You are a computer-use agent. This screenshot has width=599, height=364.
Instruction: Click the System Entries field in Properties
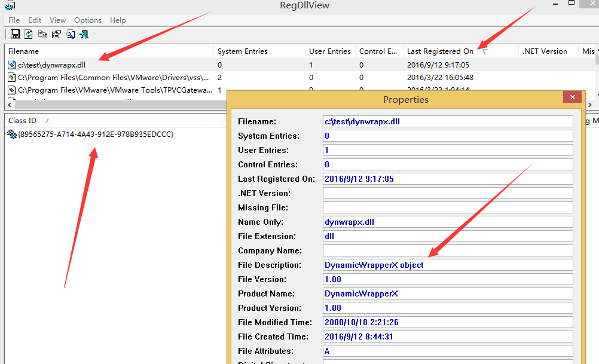tap(448, 136)
